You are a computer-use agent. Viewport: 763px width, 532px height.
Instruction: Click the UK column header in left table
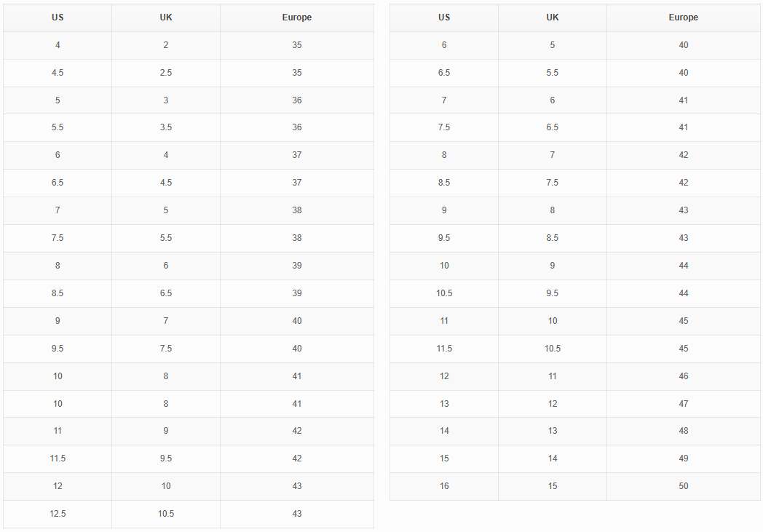[166, 17]
